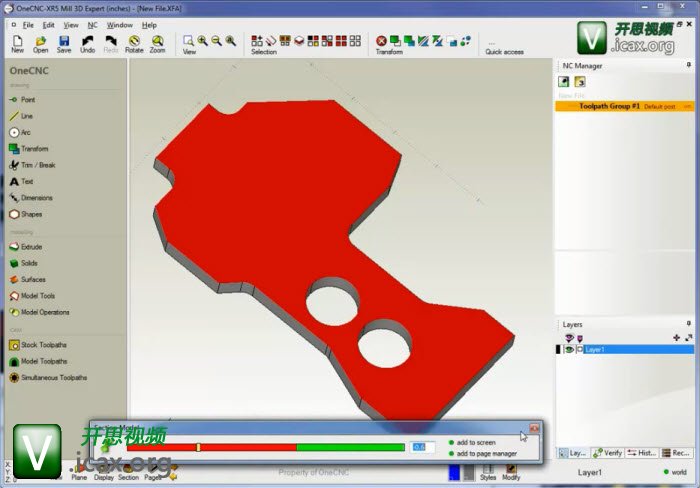Viewport: 700px width, 488px height.
Task: Open Model Operations in sidebar
Action: [39, 312]
